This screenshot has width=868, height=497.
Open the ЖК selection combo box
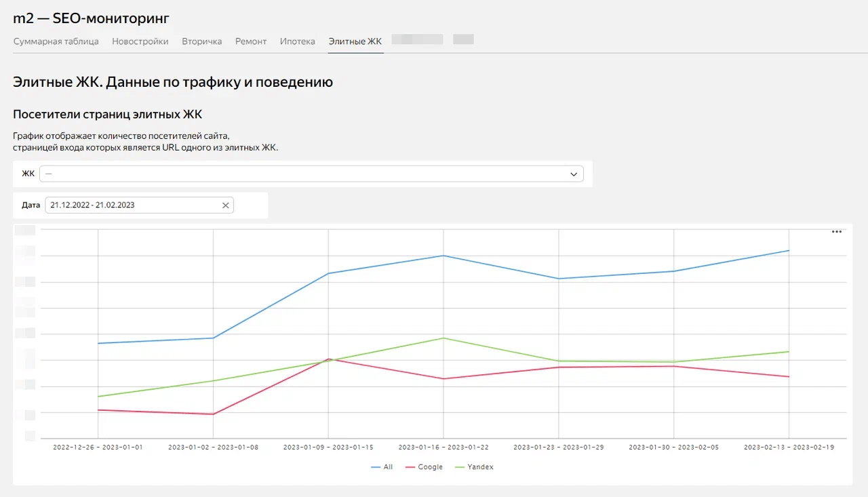pos(305,174)
